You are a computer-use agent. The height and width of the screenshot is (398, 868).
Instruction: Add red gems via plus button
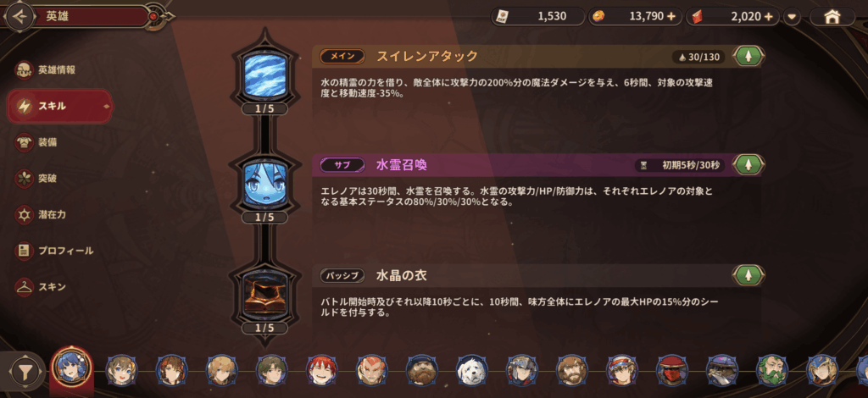tap(768, 17)
